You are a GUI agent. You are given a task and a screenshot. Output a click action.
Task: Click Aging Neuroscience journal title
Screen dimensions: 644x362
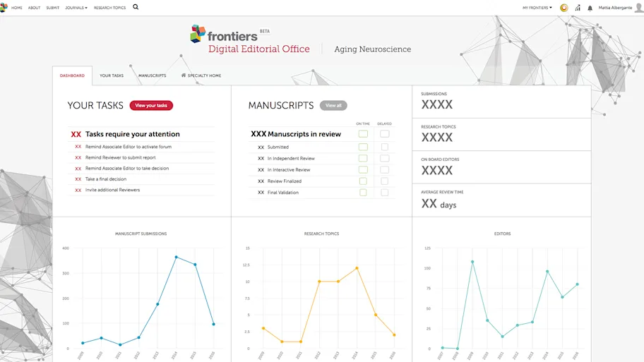point(373,49)
